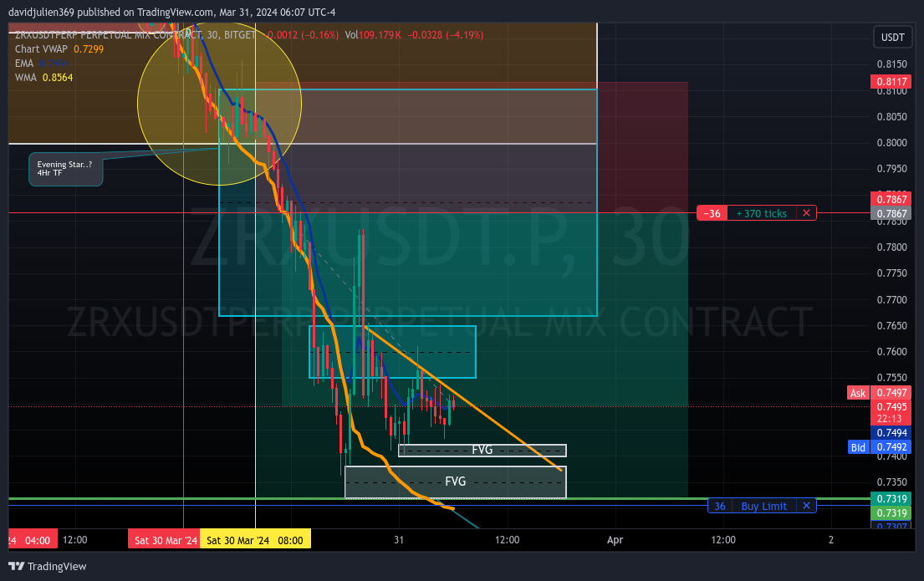
Task: Select the lower large FVG box
Action: pyautogui.click(x=455, y=482)
